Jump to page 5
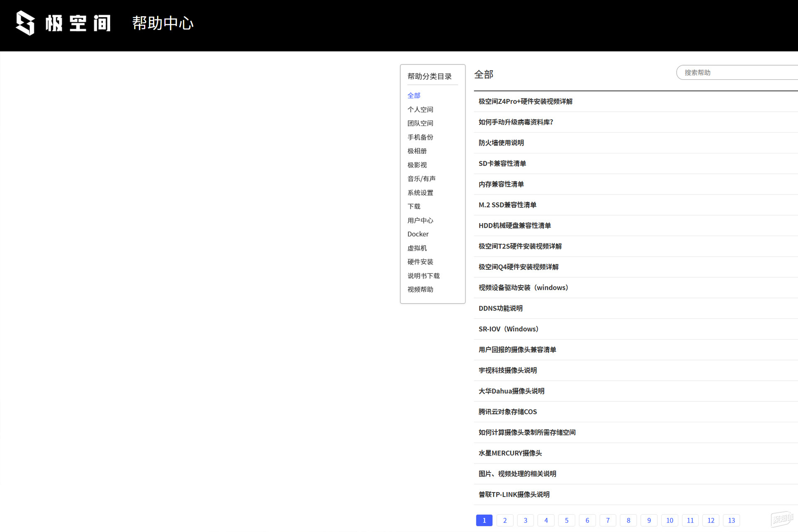 tap(566, 520)
